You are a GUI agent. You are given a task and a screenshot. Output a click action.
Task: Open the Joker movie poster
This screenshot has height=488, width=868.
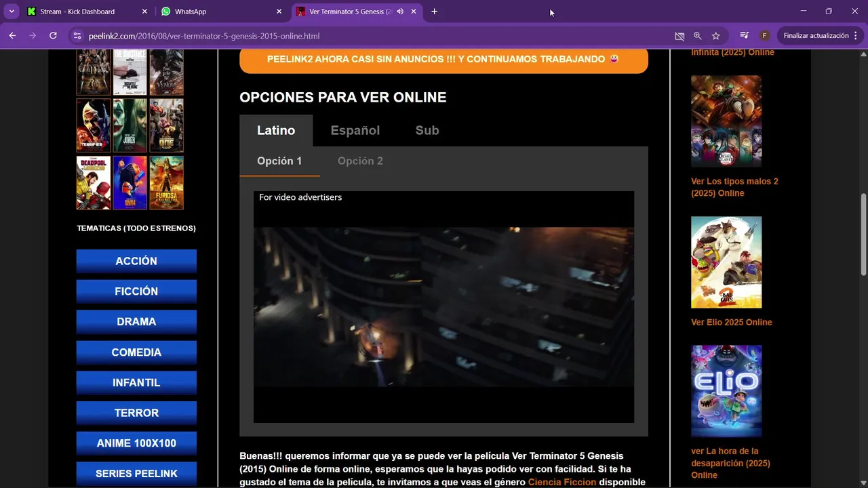[x=130, y=125]
